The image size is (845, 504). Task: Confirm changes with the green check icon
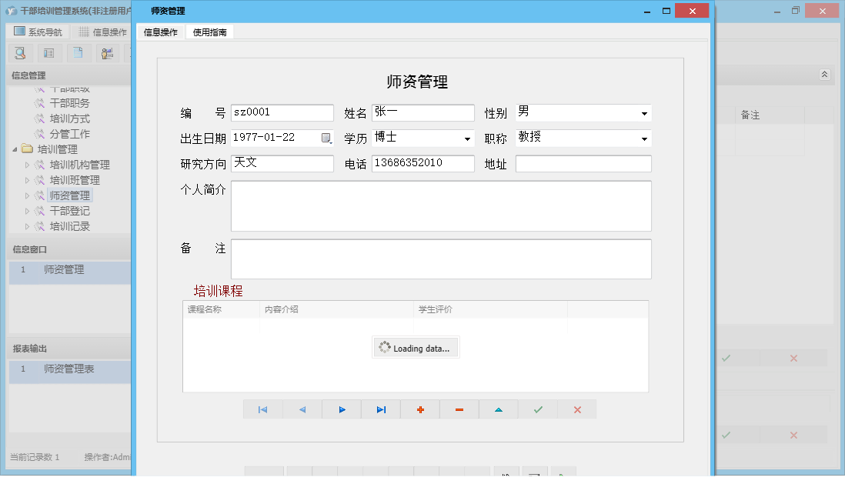point(537,409)
